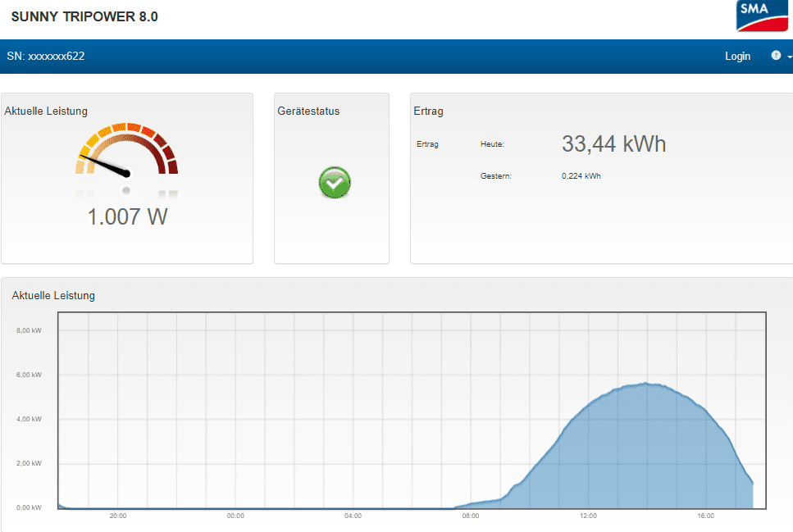Select the power gauge dial
This screenshot has height=532, width=793.
tap(126, 150)
